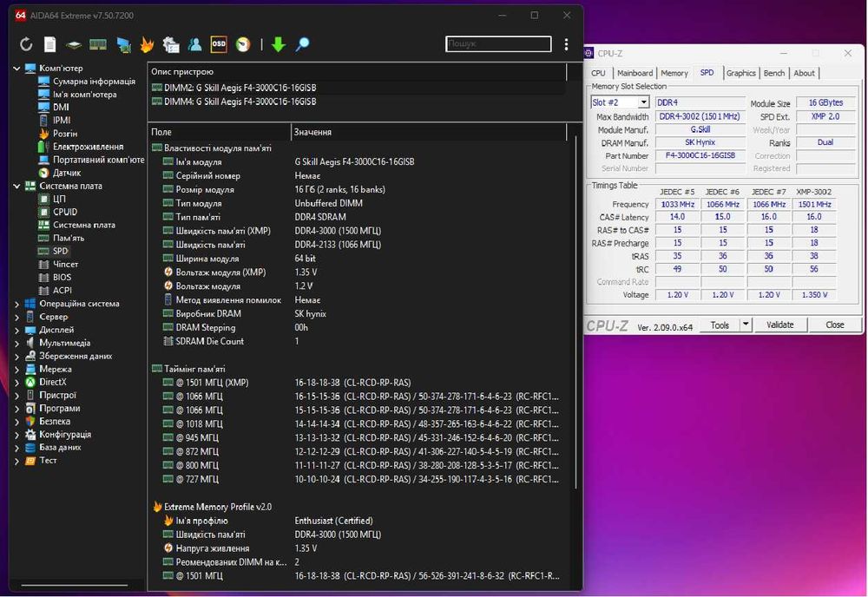Select DIMM2 G Skill Aegis device row
The width and height of the screenshot is (868, 597).
point(357,88)
